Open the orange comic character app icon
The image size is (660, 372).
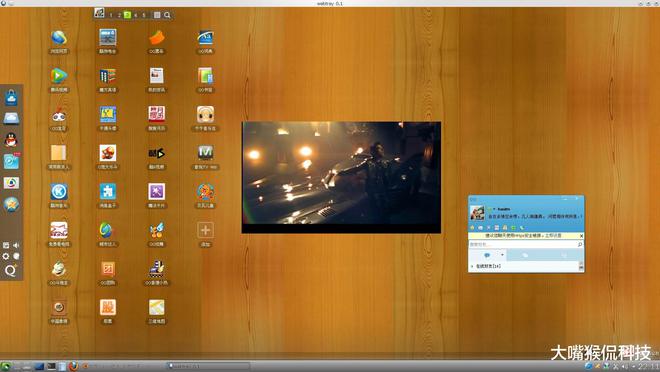pyautogui.click(x=108, y=153)
